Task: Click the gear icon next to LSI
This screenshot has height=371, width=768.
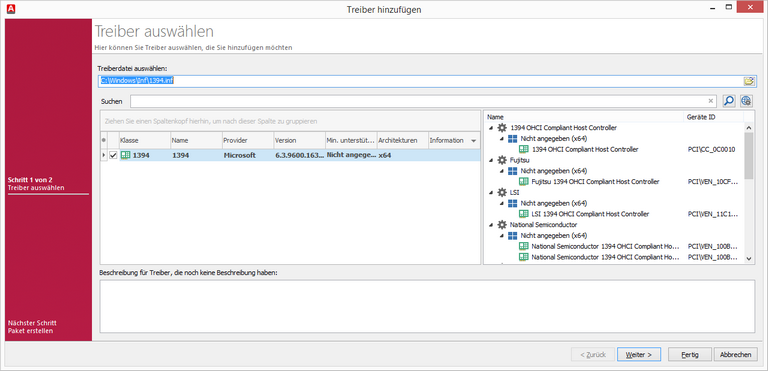Action: click(x=502, y=193)
